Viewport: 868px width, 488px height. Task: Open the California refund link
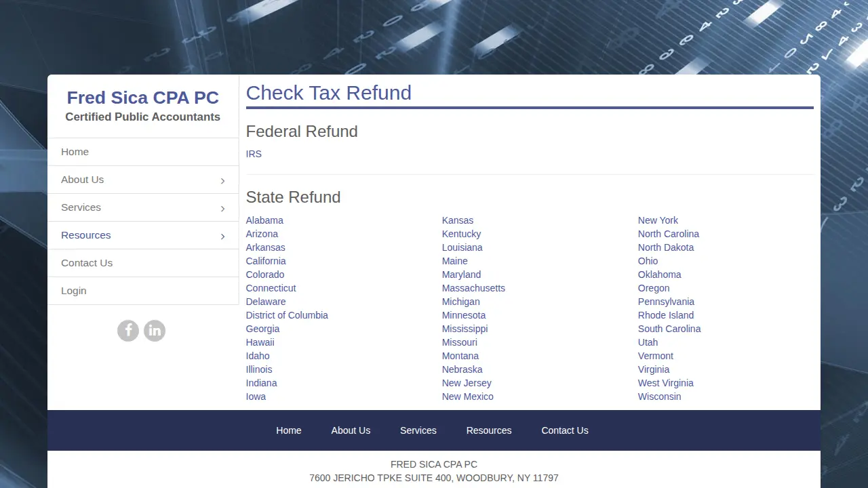[x=266, y=261]
